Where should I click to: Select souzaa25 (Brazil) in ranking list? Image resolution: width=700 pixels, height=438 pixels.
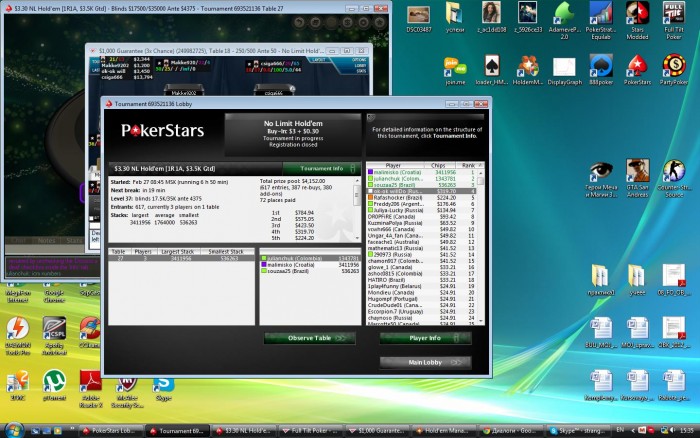pos(421,185)
